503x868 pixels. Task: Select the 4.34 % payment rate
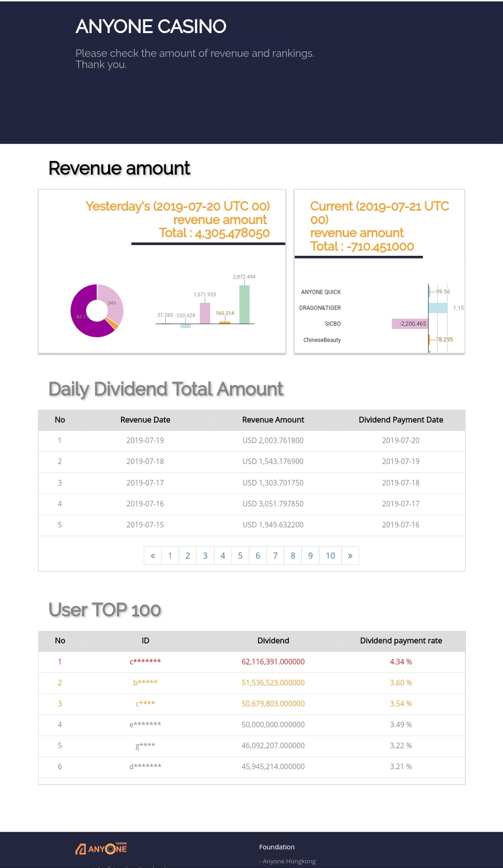point(401,662)
